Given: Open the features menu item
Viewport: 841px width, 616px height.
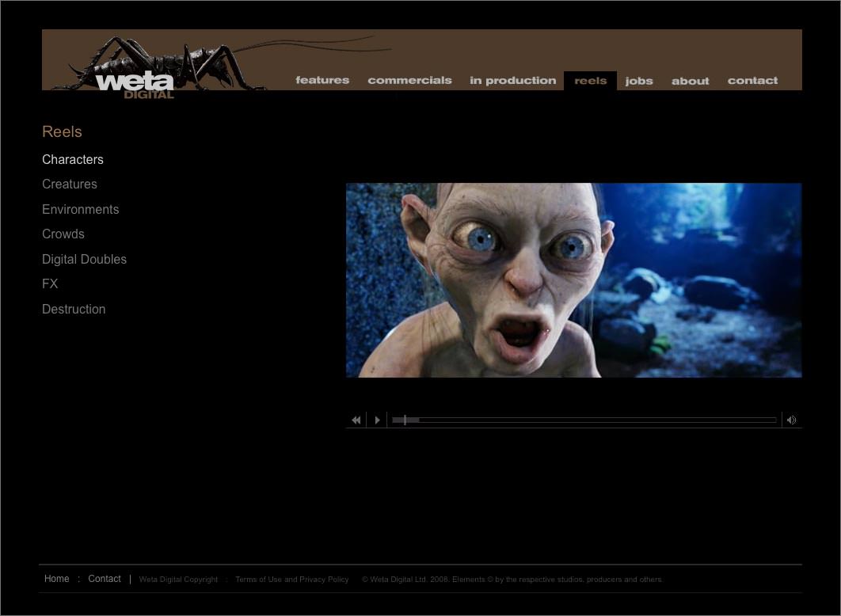Looking at the screenshot, I should point(322,81).
